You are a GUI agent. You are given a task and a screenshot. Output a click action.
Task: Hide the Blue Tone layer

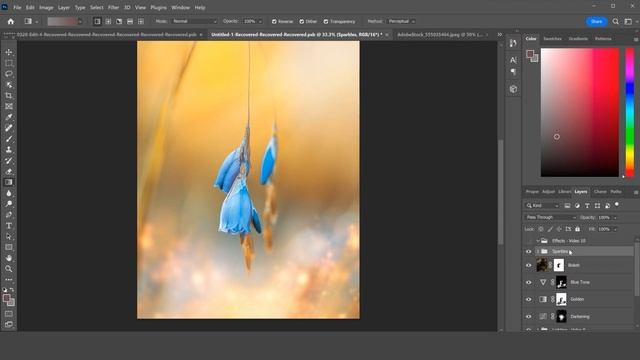(529, 282)
